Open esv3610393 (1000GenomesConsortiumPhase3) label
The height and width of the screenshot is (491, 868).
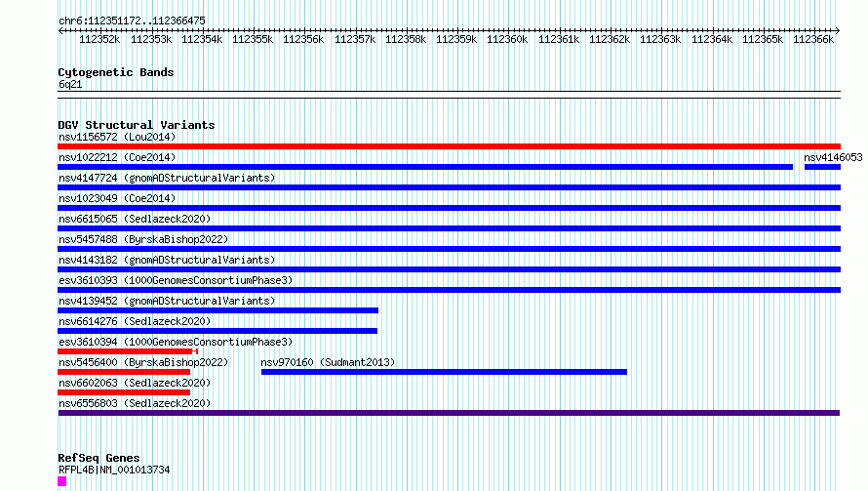point(176,280)
